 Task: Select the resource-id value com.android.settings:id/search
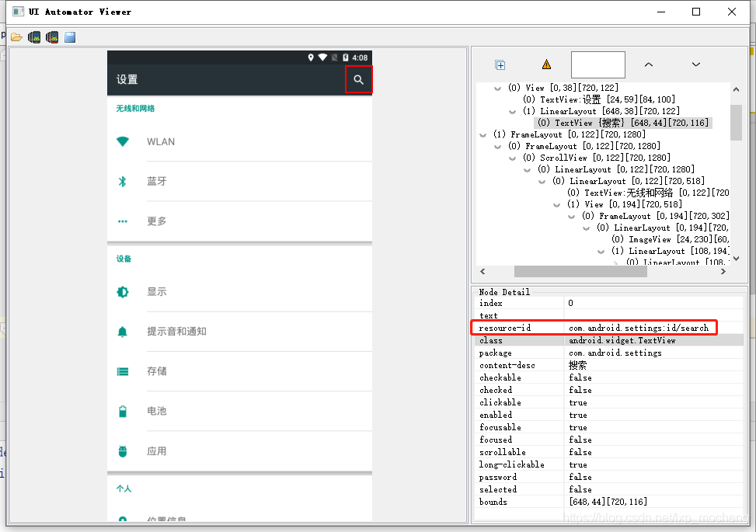point(639,329)
